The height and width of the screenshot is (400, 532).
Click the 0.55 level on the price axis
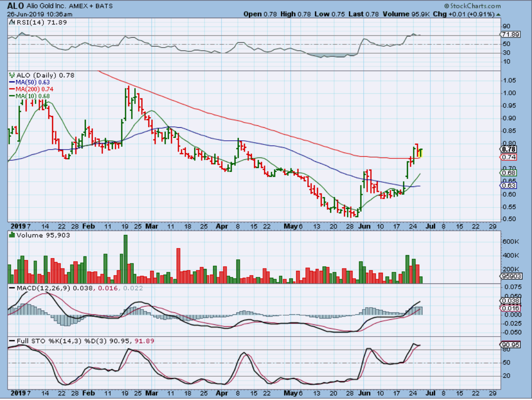509,207
